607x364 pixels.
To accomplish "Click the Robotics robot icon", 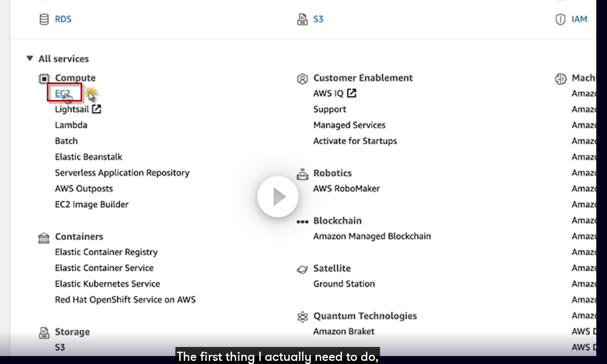I will [x=302, y=174].
